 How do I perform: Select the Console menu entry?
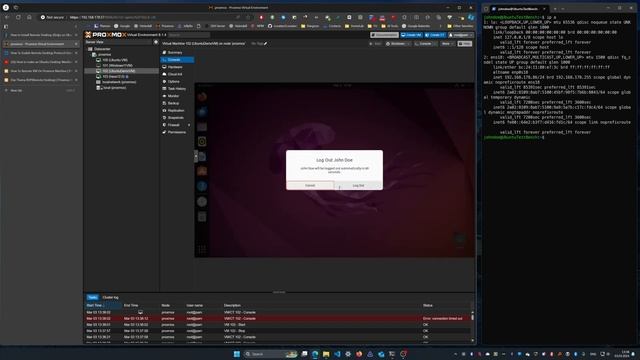point(177,60)
